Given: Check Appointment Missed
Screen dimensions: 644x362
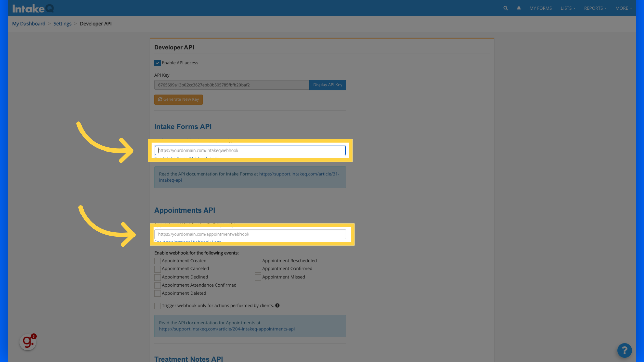Looking at the screenshot, I should (258, 277).
